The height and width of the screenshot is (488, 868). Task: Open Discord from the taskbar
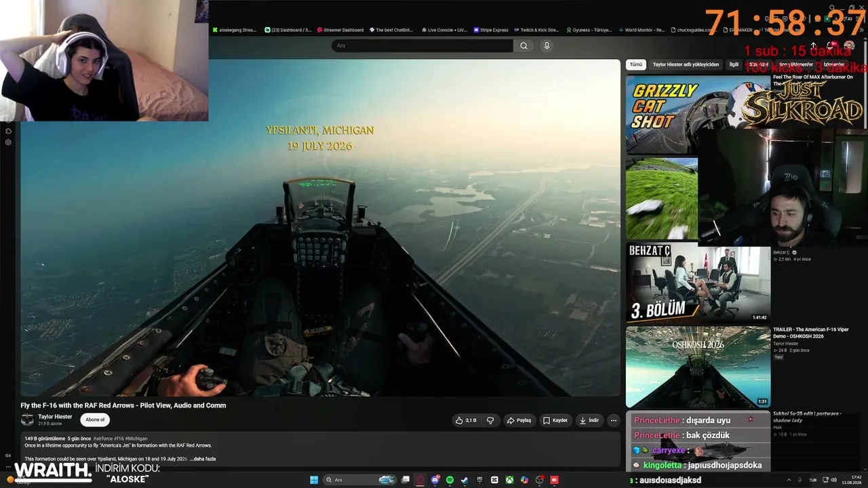435,480
